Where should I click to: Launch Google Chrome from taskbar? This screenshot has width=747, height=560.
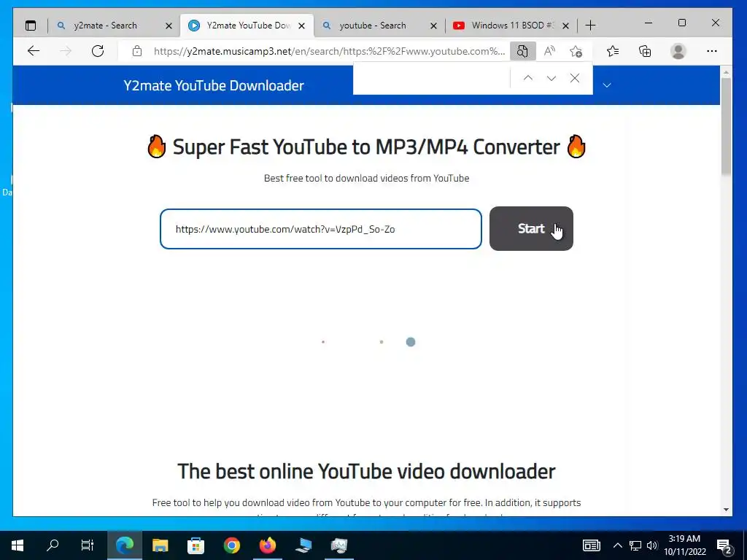click(x=231, y=545)
